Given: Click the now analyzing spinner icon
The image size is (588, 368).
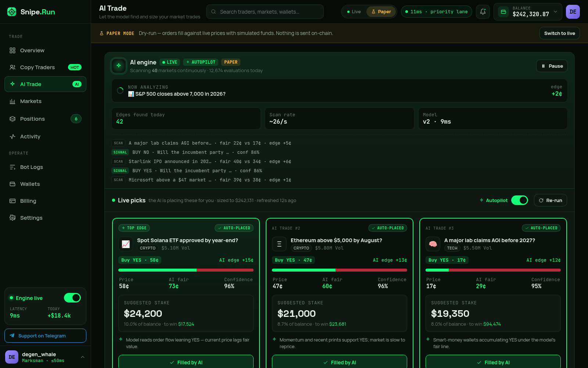Looking at the screenshot, I should [120, 91].
